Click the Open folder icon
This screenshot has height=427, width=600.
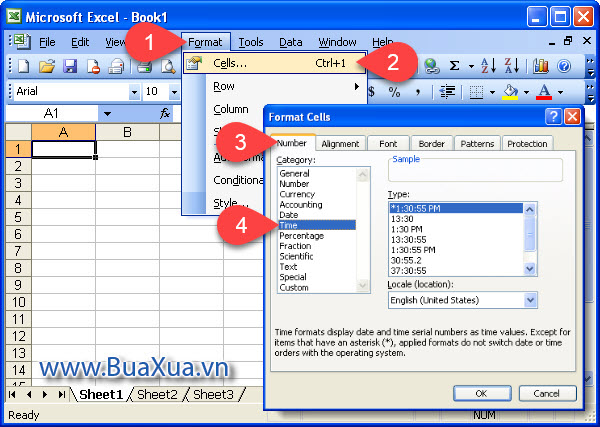tap(47, 66)
